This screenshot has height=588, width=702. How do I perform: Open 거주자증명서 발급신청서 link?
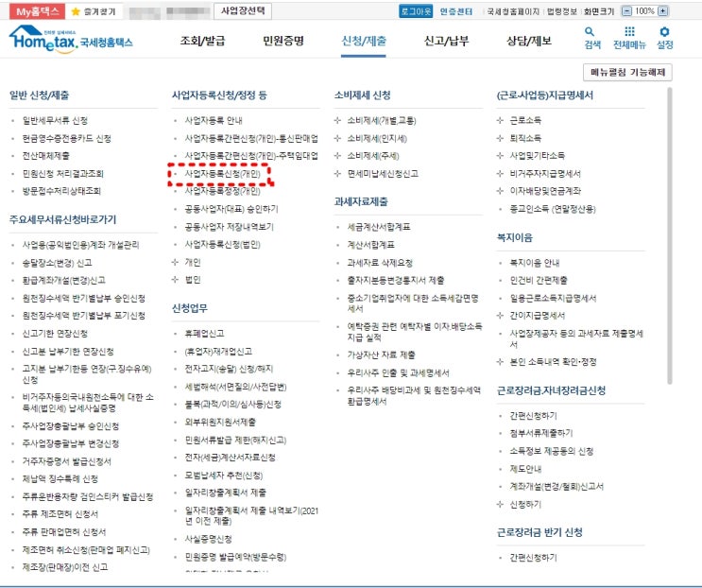(x=67, y=461)
